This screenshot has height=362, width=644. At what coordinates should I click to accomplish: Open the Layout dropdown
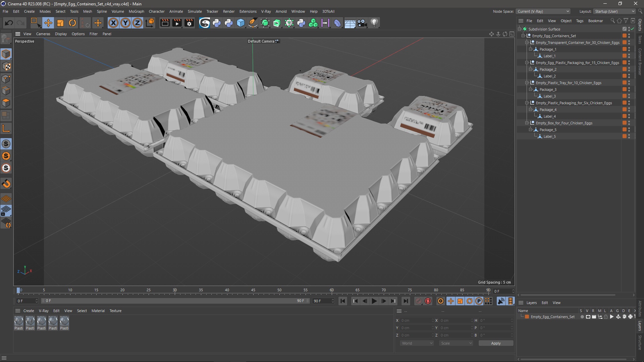pyautogui.click(x=614, y=11)
